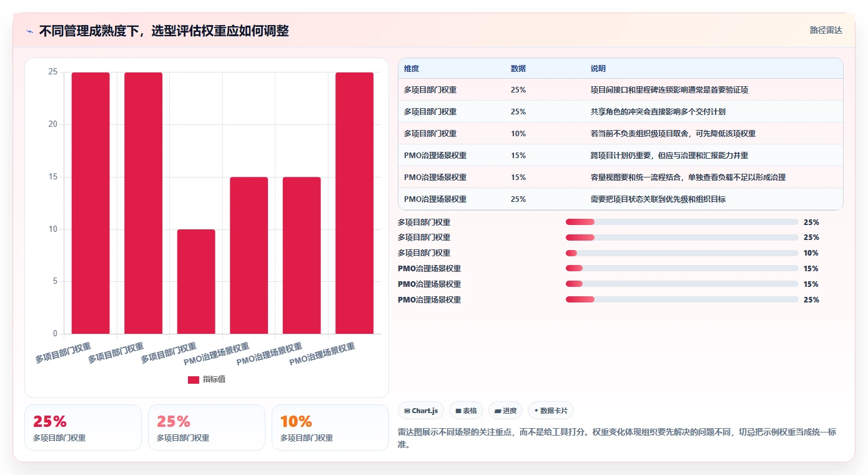Toggle the 指标值 legend entry under the chart
This screenshot has height=475, width=868.
(207, 379)
